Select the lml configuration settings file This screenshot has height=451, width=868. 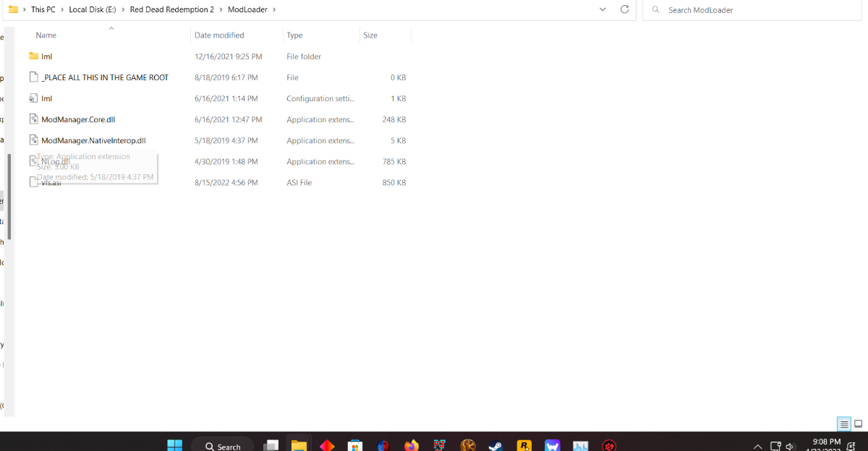(x=46, y=98)
